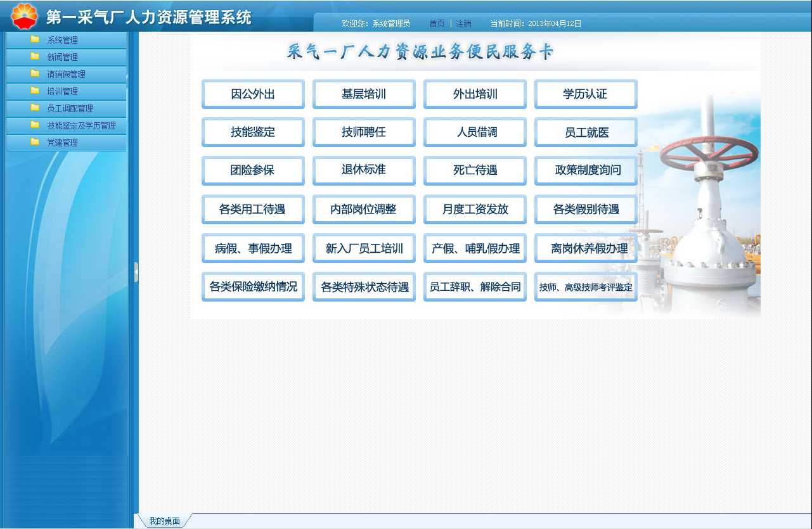Open 团险参保 information
The width and height of the screenshot is (812, 529).
click(x=253, y=171)
